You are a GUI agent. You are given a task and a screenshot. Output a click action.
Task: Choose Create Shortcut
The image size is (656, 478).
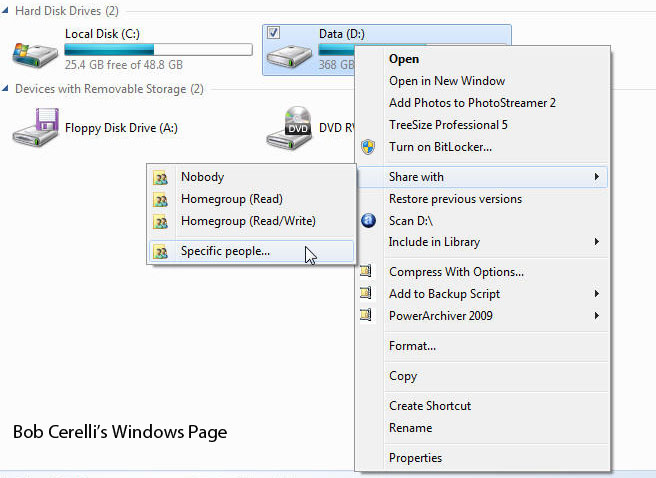click(x=483, y=406)
